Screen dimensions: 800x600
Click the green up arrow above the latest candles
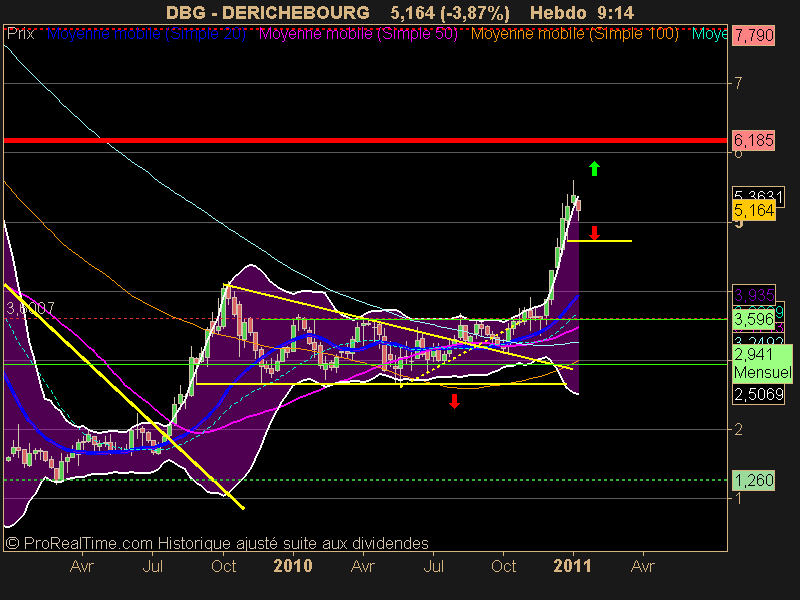click(x=594, y=168)
